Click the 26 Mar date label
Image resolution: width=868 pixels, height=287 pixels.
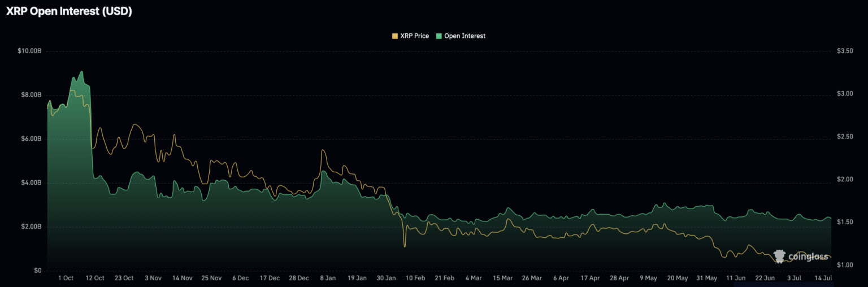click(x=532, y=279)
